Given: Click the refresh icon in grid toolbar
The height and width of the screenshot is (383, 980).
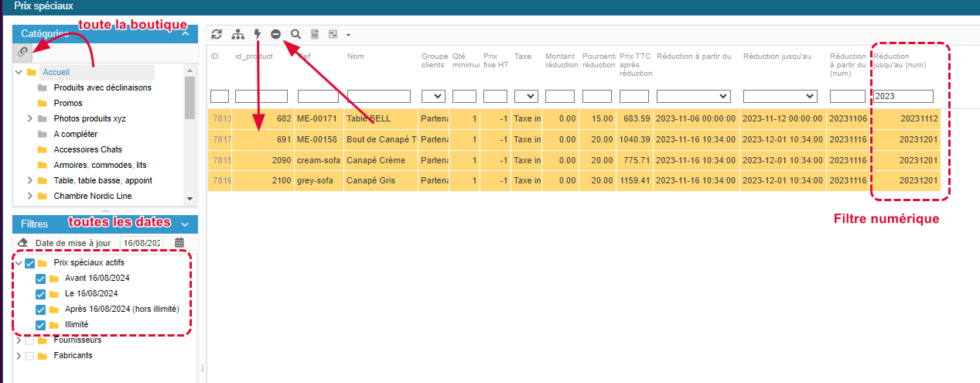Looking at the screenshot, I should pyautogui.click(x=217, y=34).
